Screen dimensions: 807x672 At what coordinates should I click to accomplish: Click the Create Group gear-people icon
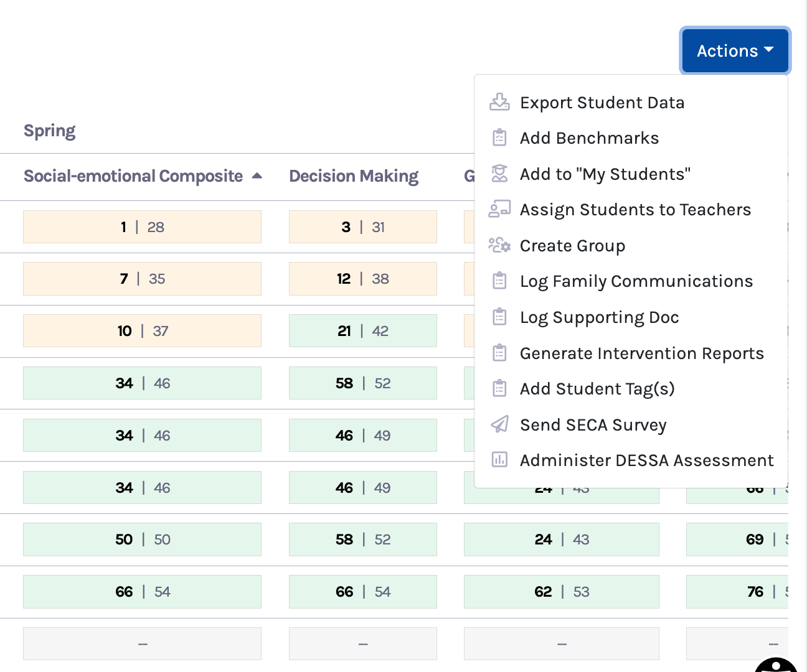click(x=499, y=245)
